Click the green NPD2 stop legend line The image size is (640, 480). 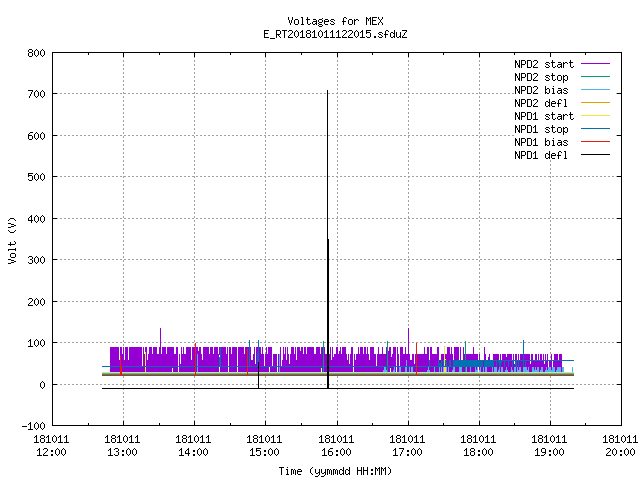pos(595,76)
